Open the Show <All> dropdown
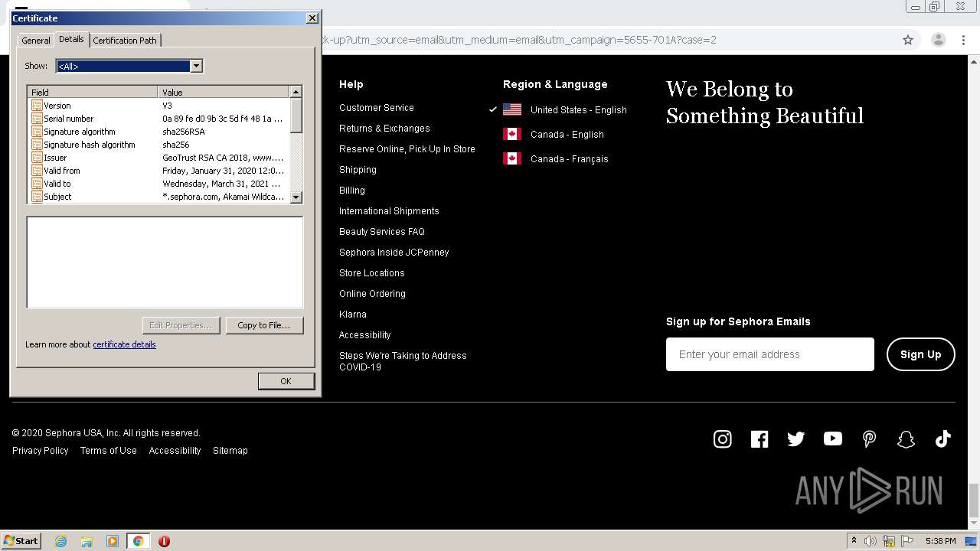Screen dimensions: 980x551 click(x=196, y=66)
